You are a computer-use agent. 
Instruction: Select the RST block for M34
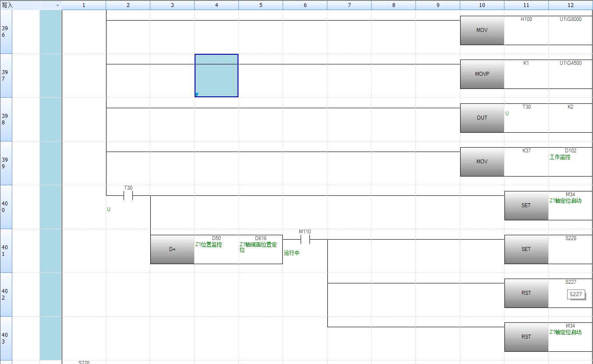(526, 337)
